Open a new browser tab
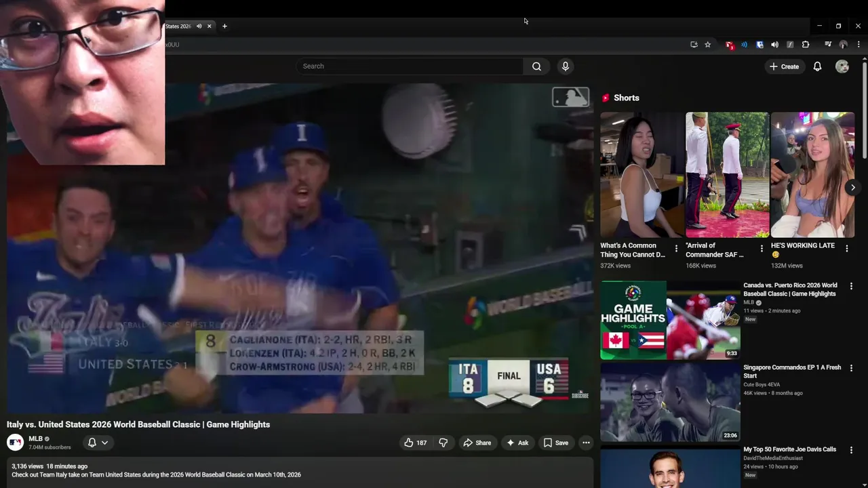This screenshot has height=488, width=868. tap(224, 26)
